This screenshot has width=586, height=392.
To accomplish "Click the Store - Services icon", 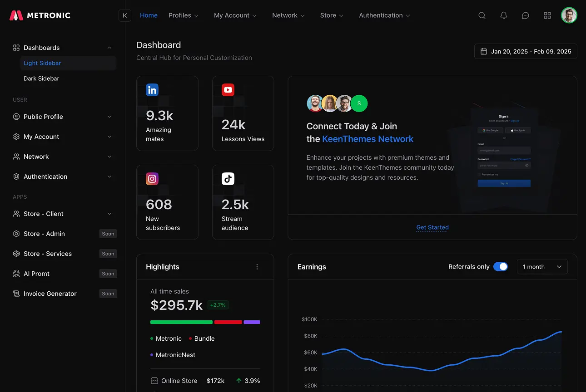I will [16, 254].
